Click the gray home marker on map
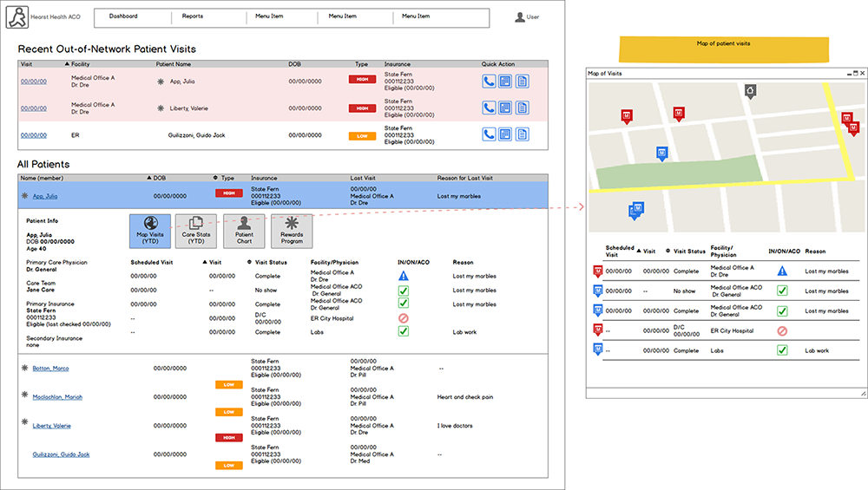Viewport: 868px width, 490px height. tap(751, 90)
